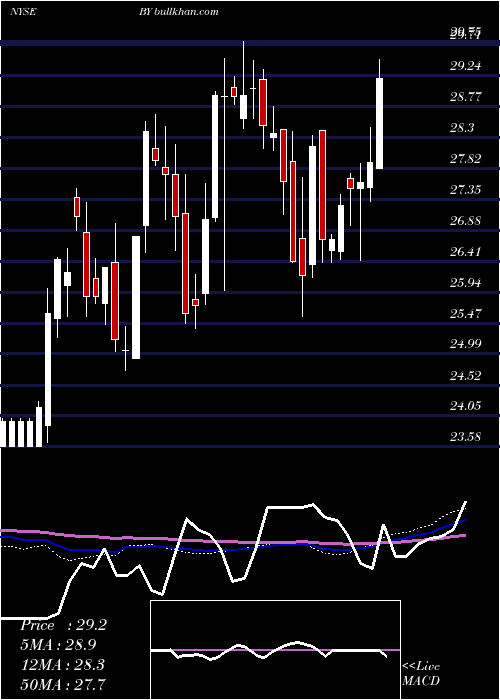Click the 26.88 price axis label
The image size is (500, 700).
[466, 221]
